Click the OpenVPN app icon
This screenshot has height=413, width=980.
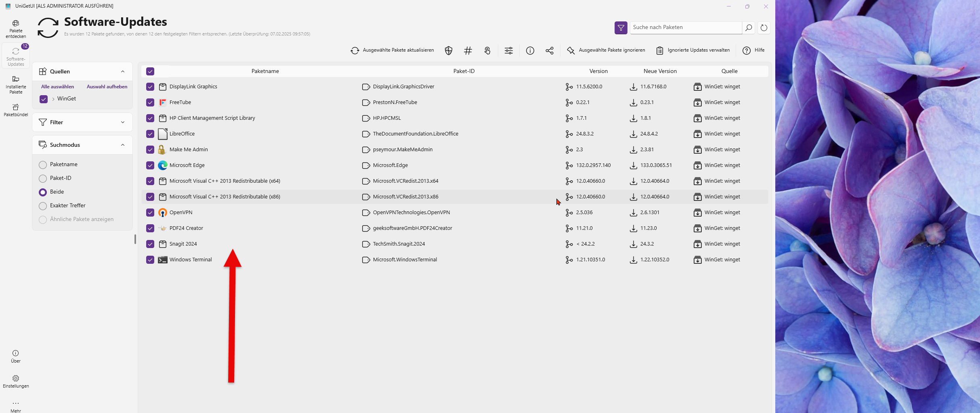(163, 213)
